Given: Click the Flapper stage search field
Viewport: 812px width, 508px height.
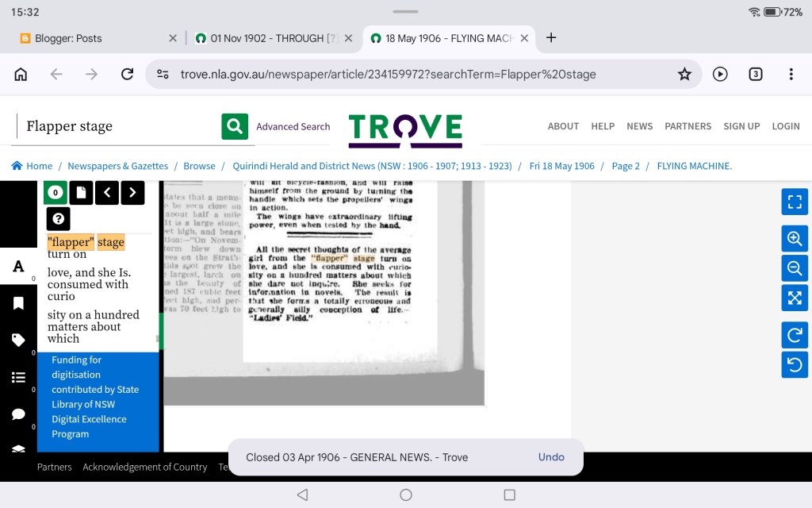Looking at the screenshot, I should [x=115, y=126].
